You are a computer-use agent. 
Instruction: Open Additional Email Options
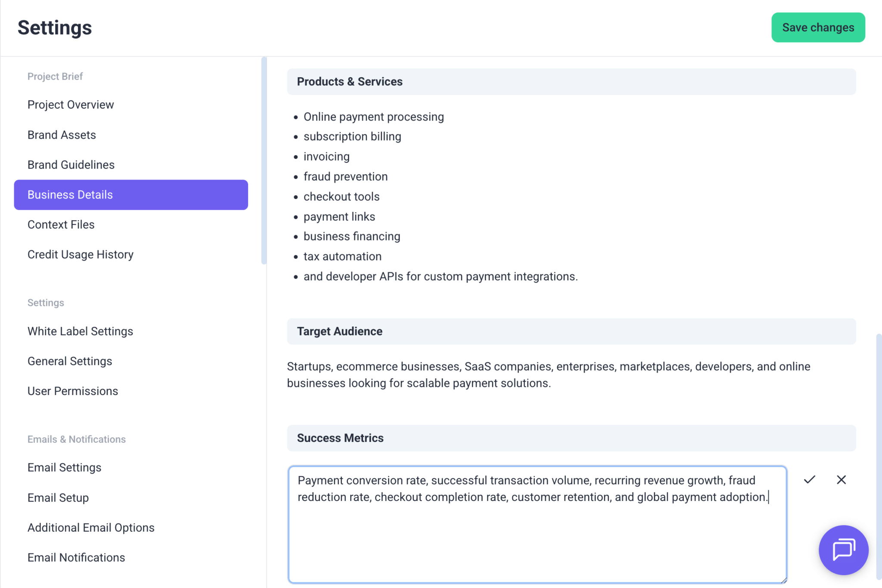click(x=91, y=528)
